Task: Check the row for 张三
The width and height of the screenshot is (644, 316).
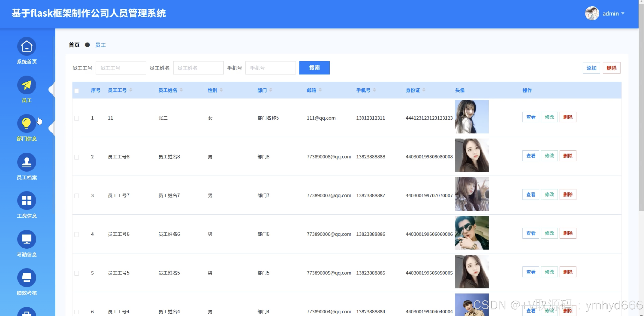Action: click(x=77, y=118)
